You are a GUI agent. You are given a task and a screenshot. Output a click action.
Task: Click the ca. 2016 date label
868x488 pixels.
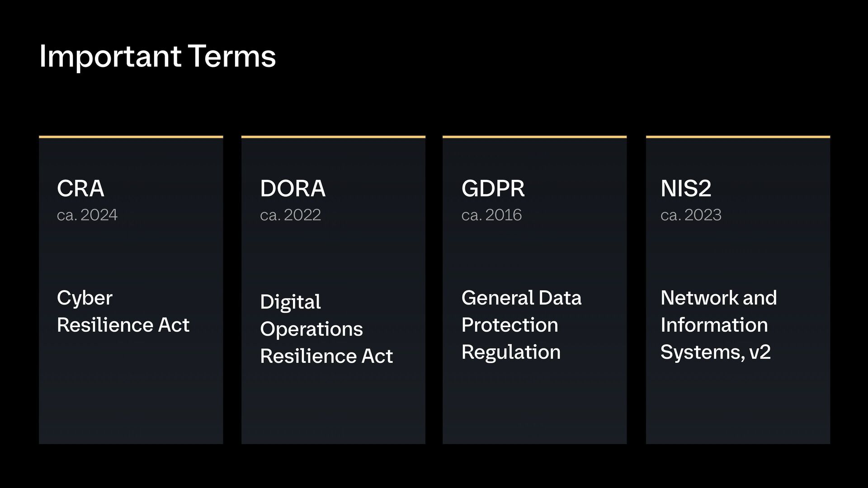click(x=491, y=215)
